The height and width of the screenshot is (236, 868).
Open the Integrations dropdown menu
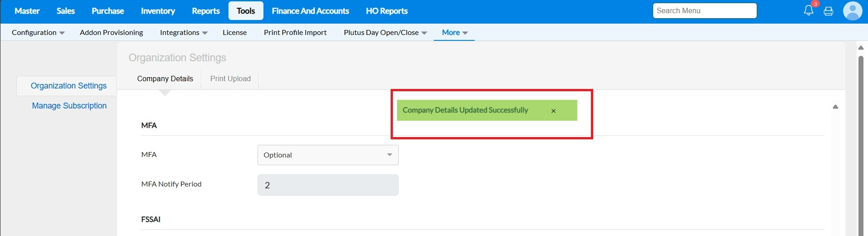(184, 33)
